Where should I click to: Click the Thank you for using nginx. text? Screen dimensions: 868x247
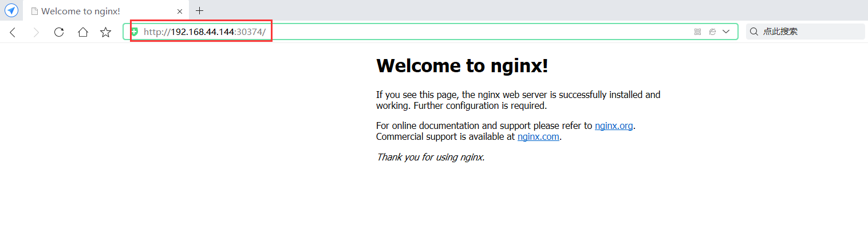click(x=431, y=156)
